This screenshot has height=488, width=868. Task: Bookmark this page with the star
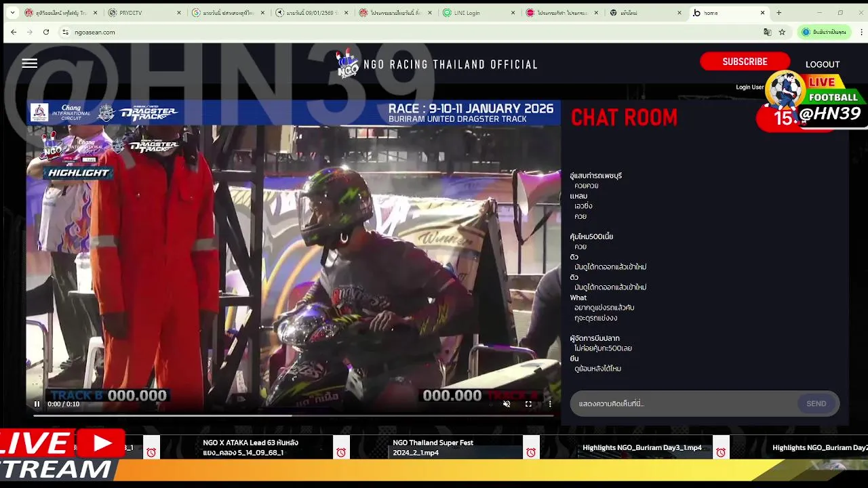pos(782,32)
